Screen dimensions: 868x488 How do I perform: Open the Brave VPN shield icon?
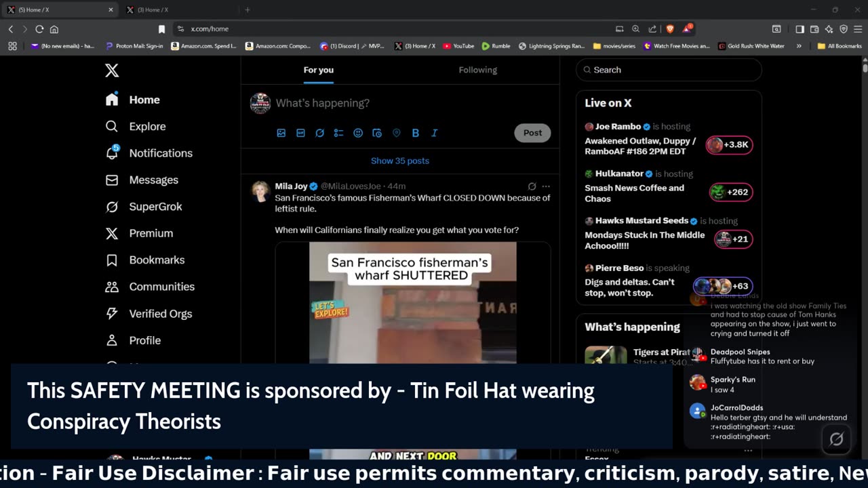click(x=844, y=29)
